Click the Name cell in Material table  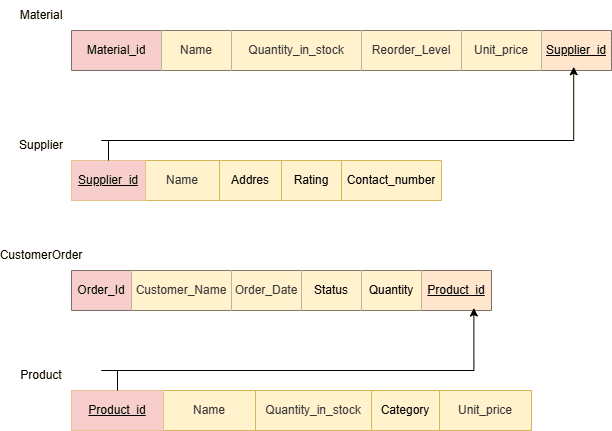tap(196, 50)
